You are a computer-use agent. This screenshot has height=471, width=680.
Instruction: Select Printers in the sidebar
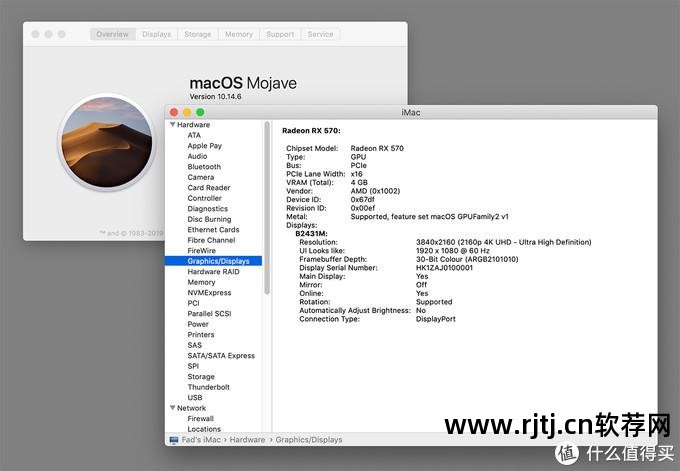(201, 334)
